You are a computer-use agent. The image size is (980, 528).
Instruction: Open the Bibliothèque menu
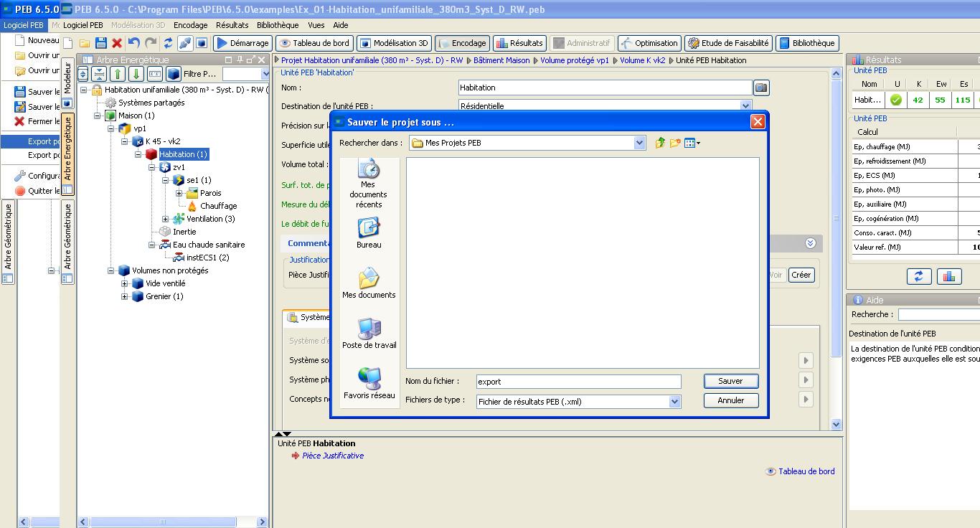click(278, 25)
